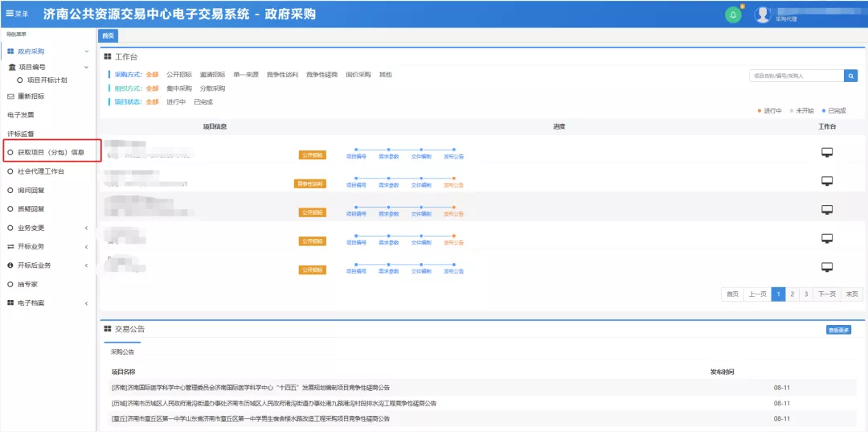
Task: Toggle the hamburger 菜单 icon
Action: click(10, 14)
